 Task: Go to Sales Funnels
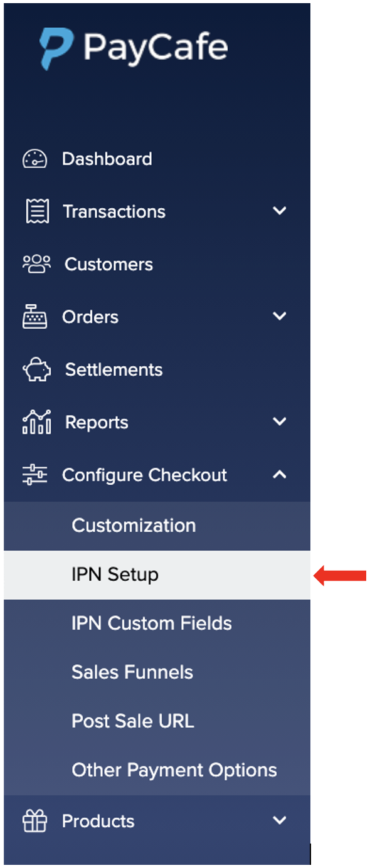[157, 672]
